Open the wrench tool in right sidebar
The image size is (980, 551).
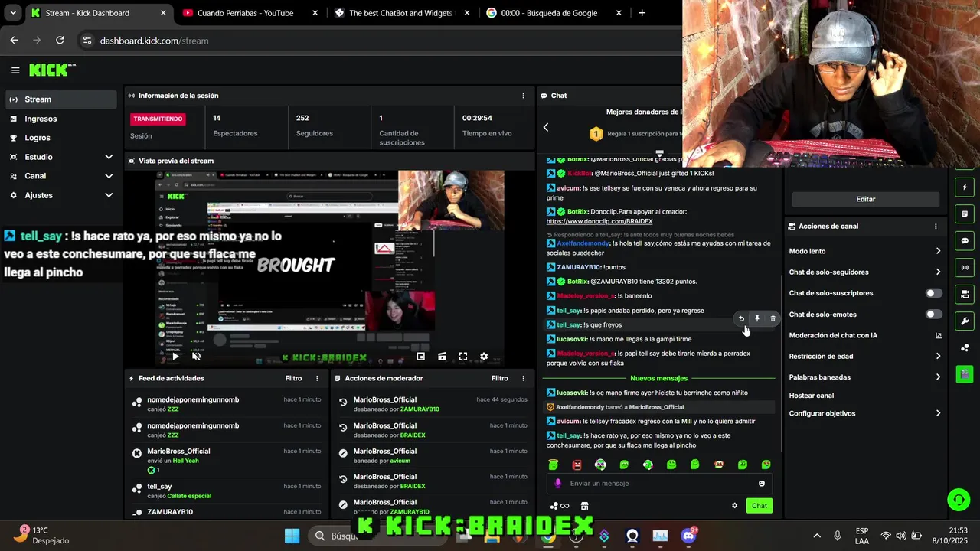tap(965, 321)
